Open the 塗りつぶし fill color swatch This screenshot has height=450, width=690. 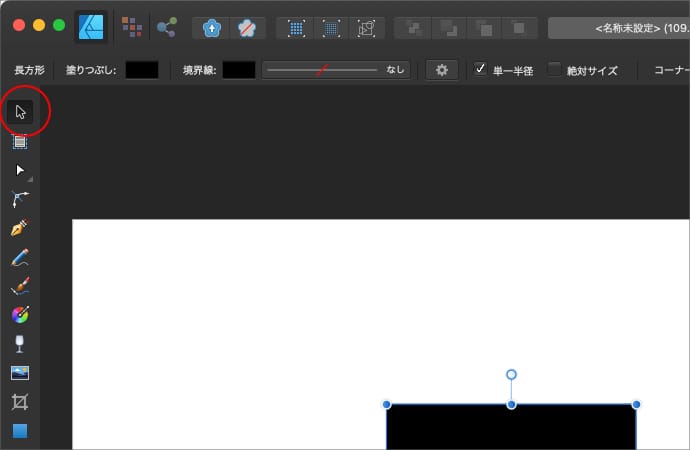coord(141,70)
